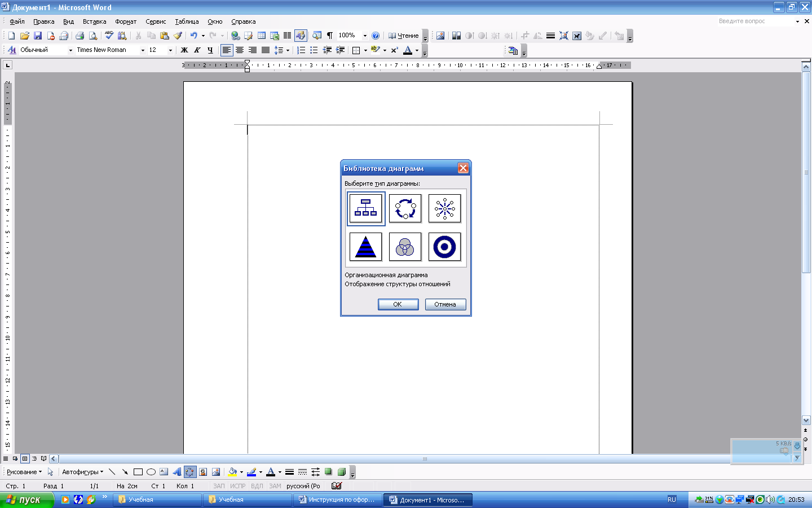
Task: Choose the Venn diagram type
Action: click(x=405, y=247)
